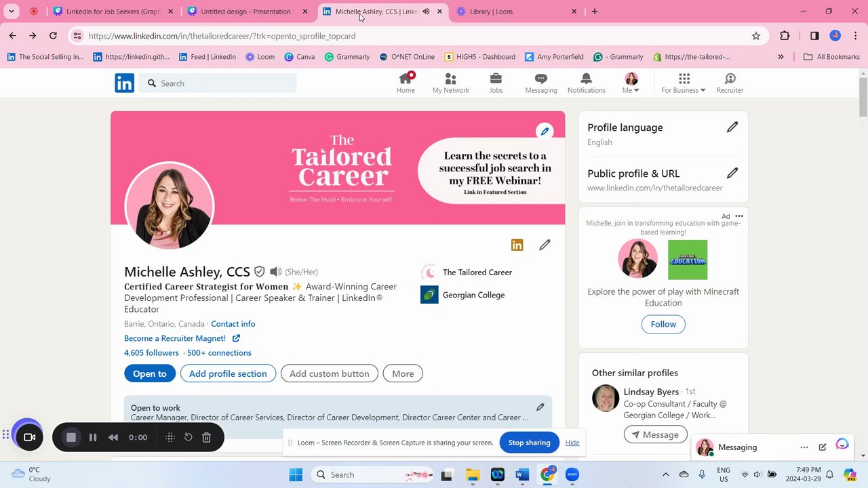The image size is (868, 488).
Task: Click Add profile section button
Action: click(228, 373)
